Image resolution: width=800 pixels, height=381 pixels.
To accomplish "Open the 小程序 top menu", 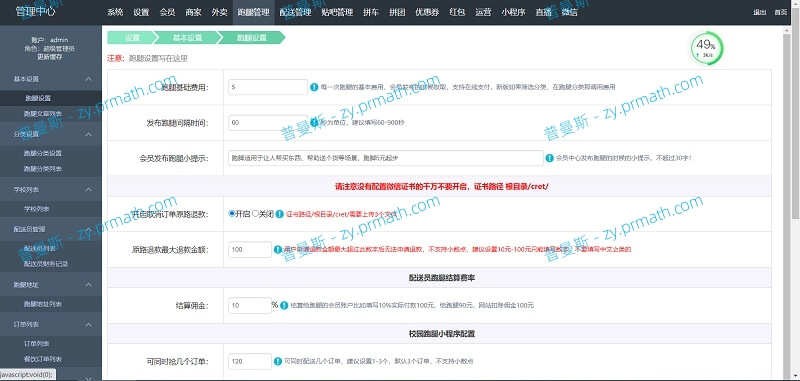I will (513, 12).
